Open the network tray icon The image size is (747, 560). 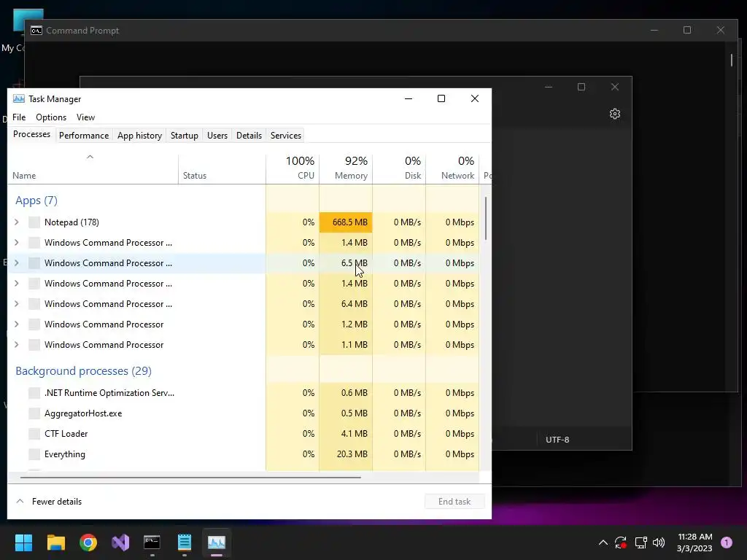(x=640, y=542)
